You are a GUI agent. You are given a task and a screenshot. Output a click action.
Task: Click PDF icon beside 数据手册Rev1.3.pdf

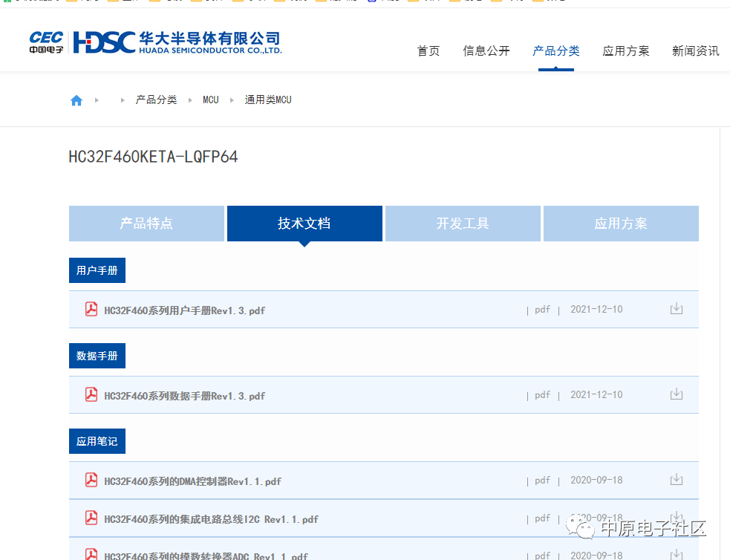91,394
